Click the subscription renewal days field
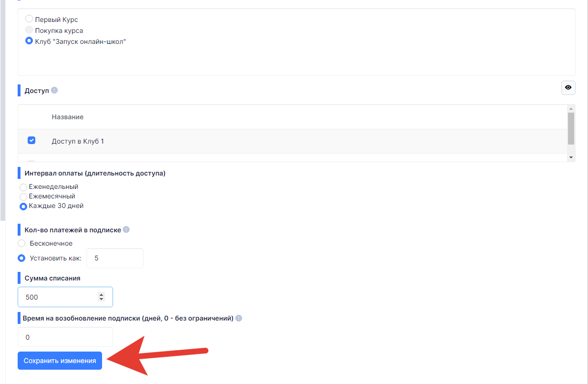This screenshot has width=588, height=384. click(65, 337)
